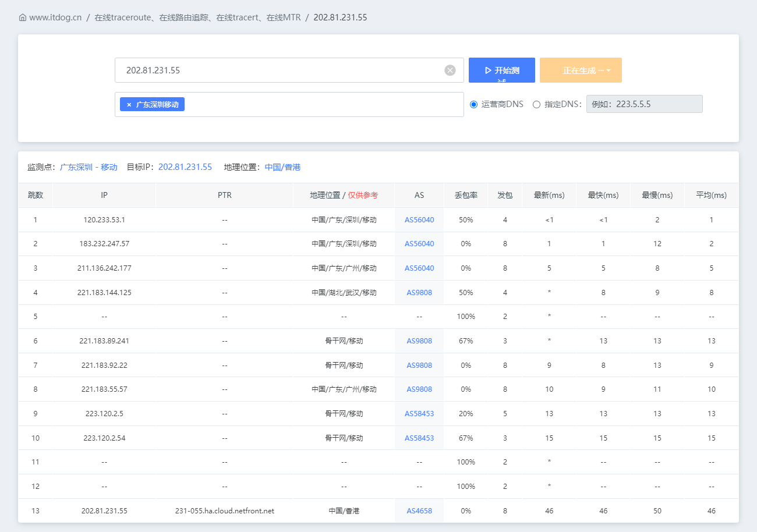Open AS4658 link in hop 13 row
The height and width of the screenshot is (532, 757).
click(x=419, y=511)
